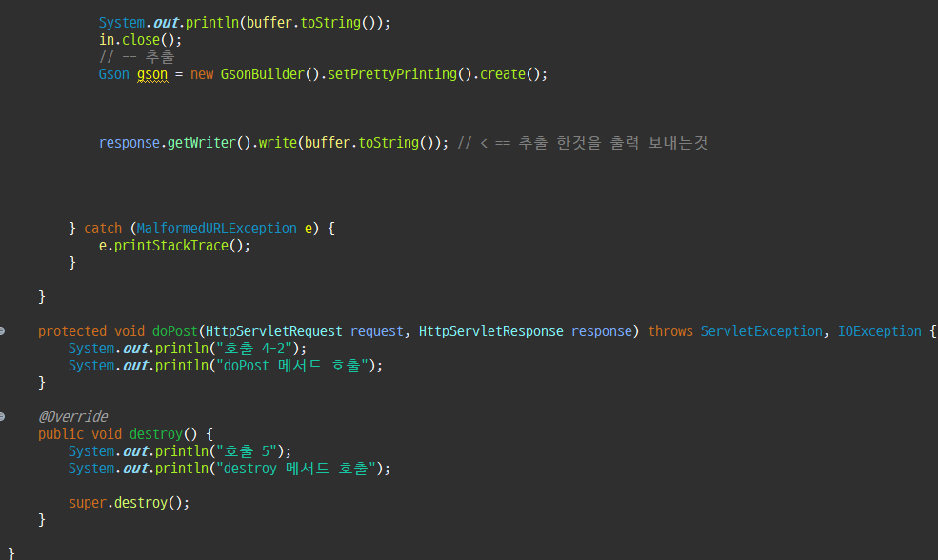
Task: Click the getWriter method call
Action: point(202,143)
